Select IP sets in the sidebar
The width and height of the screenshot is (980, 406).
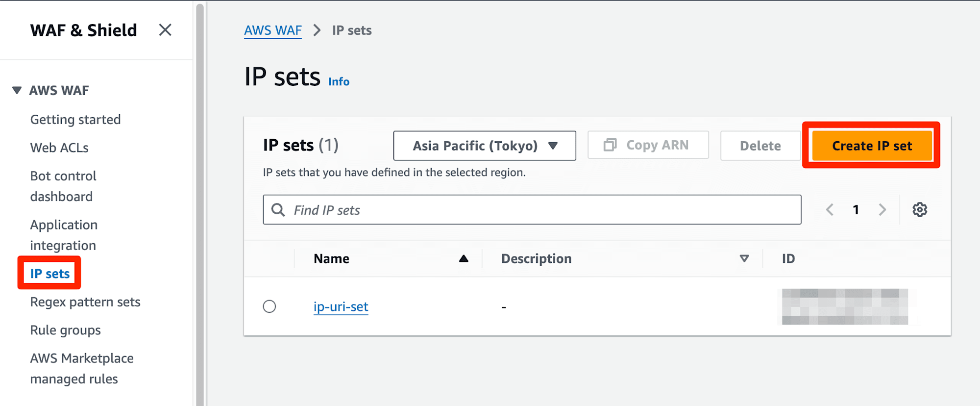pos(50,274)
